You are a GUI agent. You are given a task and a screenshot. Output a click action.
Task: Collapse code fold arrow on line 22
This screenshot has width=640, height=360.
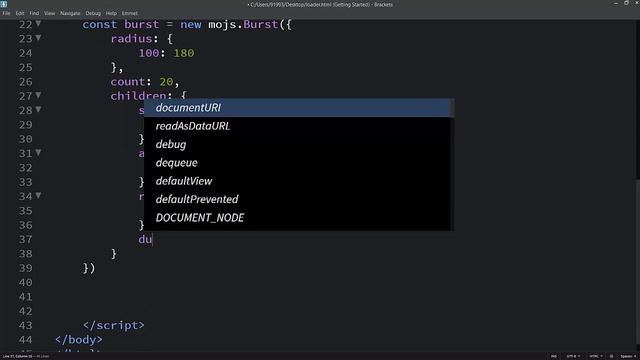coord(38,24)
